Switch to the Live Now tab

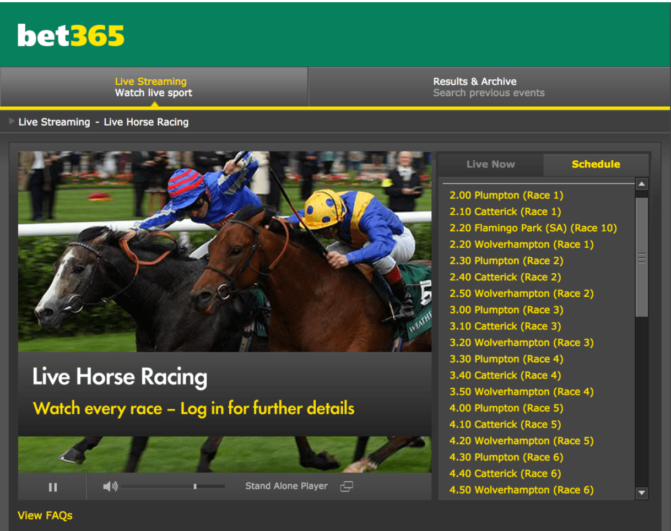pos(490,164)
